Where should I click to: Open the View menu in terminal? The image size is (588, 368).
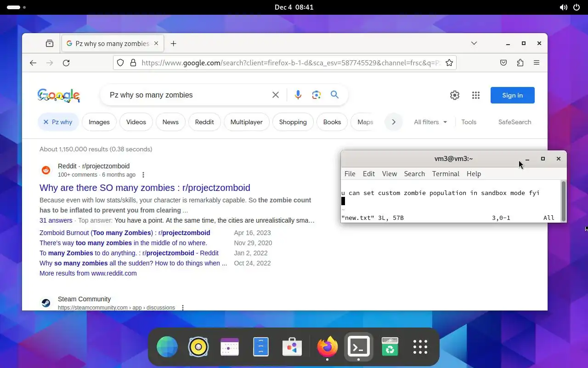point(390,174)
